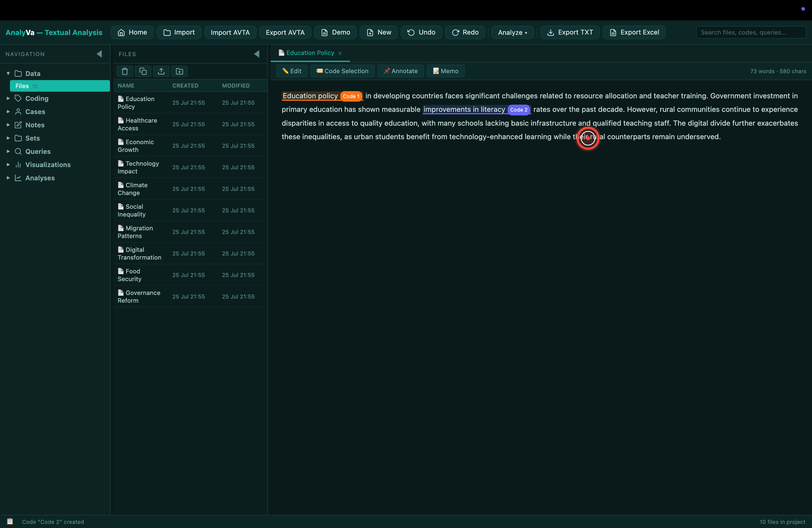Click the Cases person icon in navigation

pos(18,112)
